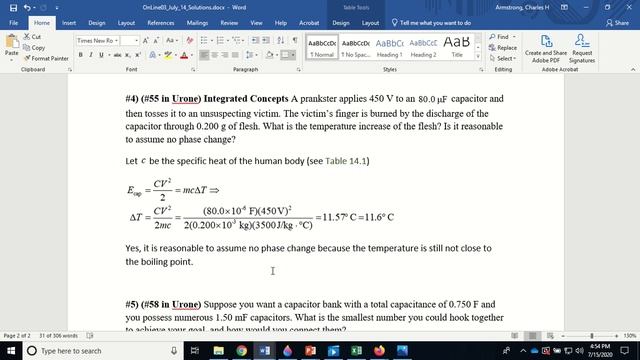Switch to the Review tab
640x360 pixels.
[x=229, y=23]
